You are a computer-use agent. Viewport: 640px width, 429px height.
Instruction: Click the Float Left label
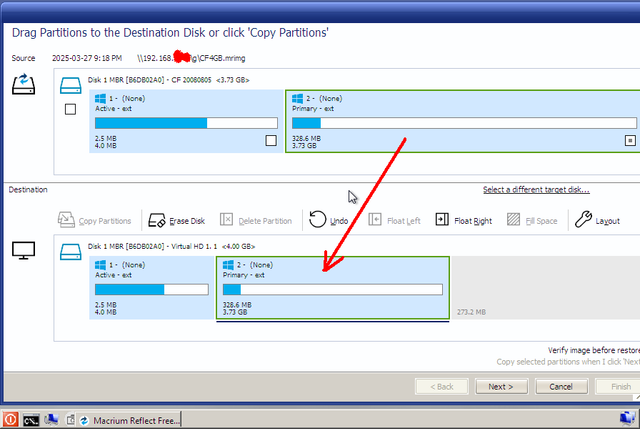point(404,221)
